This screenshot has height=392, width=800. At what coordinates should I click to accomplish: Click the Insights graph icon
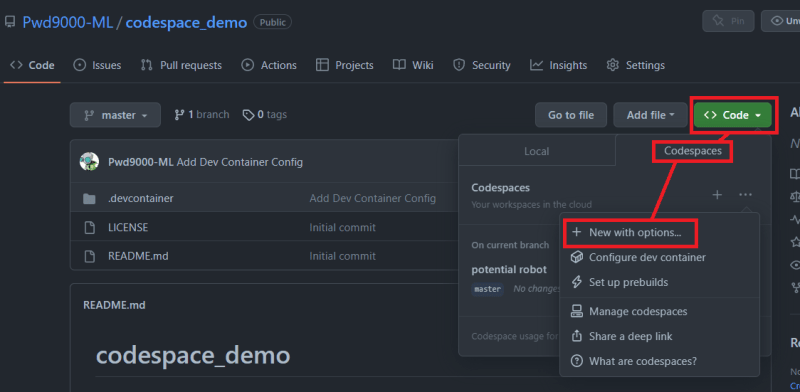(536, 65)
